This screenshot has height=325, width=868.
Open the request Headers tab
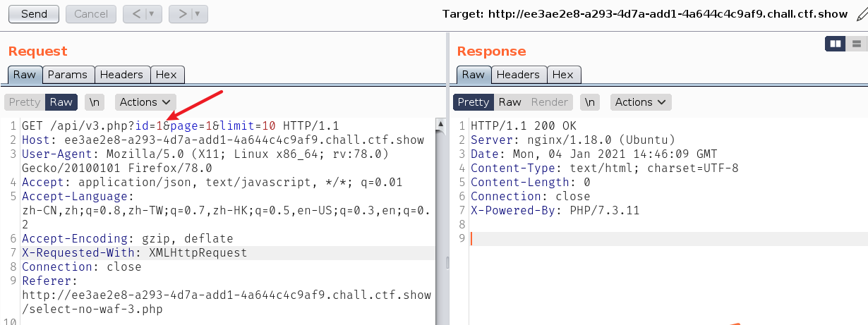(x=121, y=75)
